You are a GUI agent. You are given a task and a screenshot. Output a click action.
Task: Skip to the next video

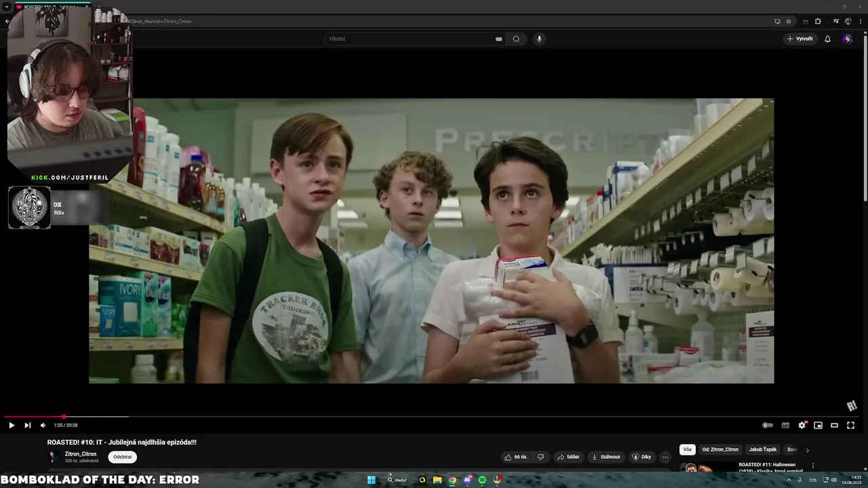(27, 425)
